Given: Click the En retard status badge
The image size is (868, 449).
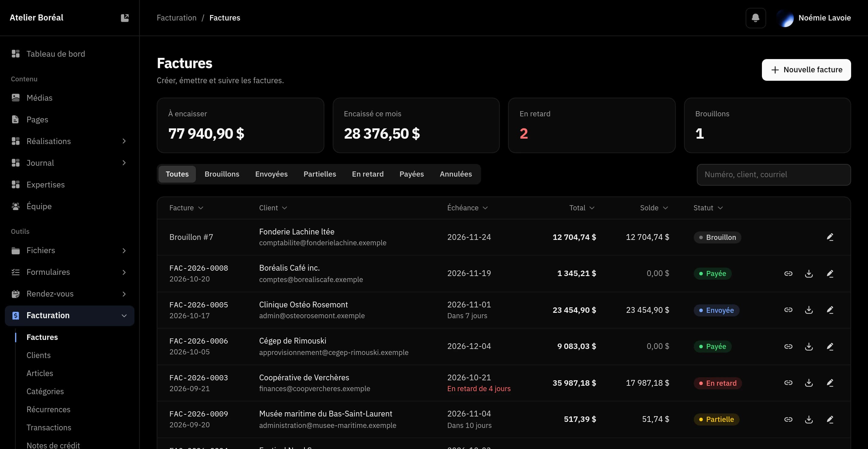Looking at the screenshot, I should (718, 383).
